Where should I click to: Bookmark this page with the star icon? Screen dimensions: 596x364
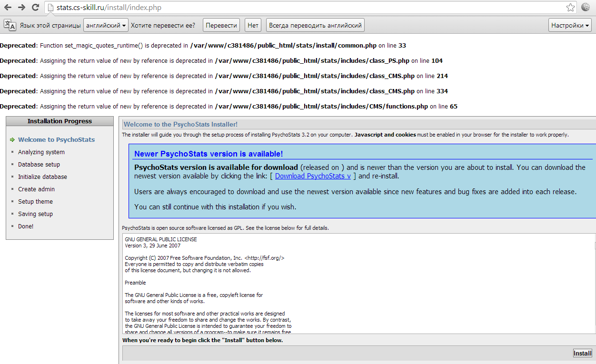click(570, 8)
